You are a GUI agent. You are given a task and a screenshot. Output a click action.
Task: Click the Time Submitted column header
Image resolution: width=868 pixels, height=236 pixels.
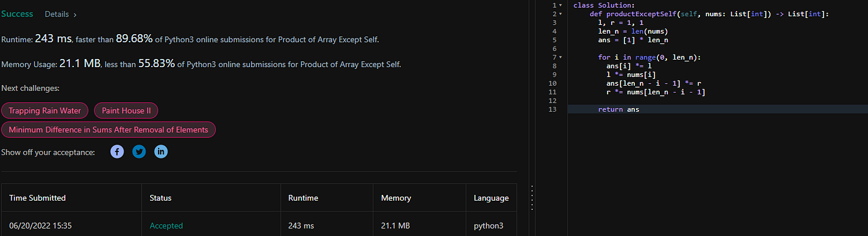coord(37,198)
